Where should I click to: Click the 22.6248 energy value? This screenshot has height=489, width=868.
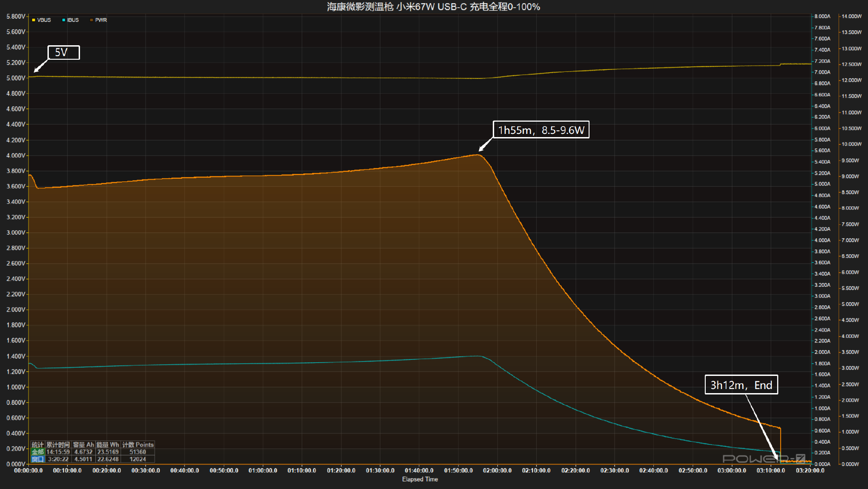point(108,459)
